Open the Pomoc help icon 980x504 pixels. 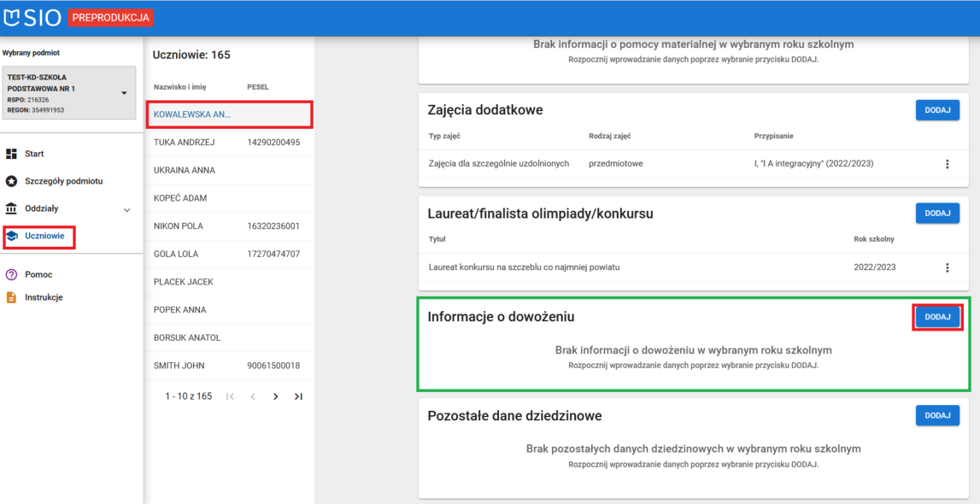[x=10, y=275]
